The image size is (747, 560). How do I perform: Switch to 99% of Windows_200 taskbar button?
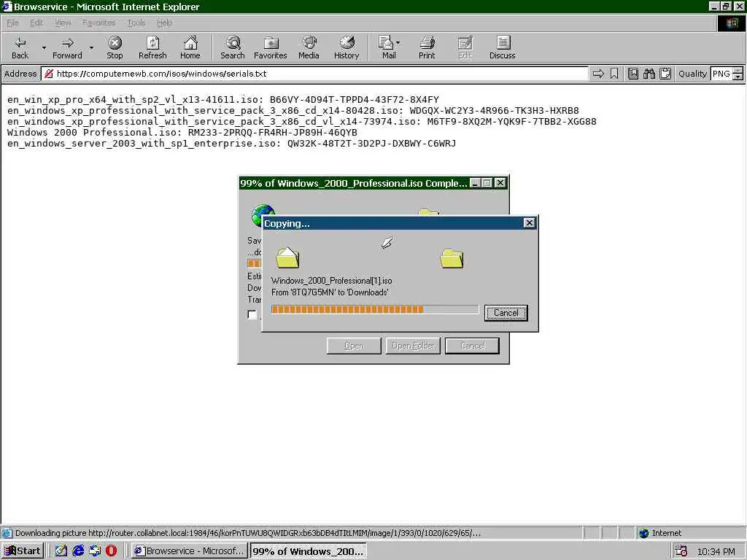309,551
